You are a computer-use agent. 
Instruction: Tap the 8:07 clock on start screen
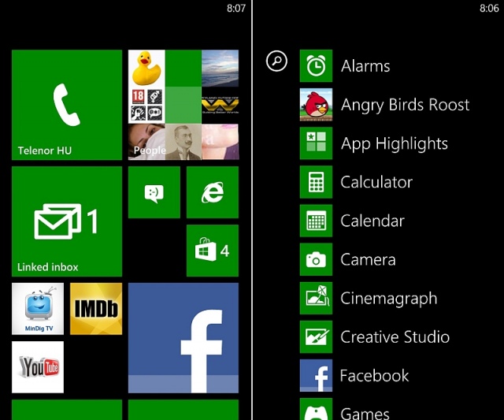coord(236,8)
